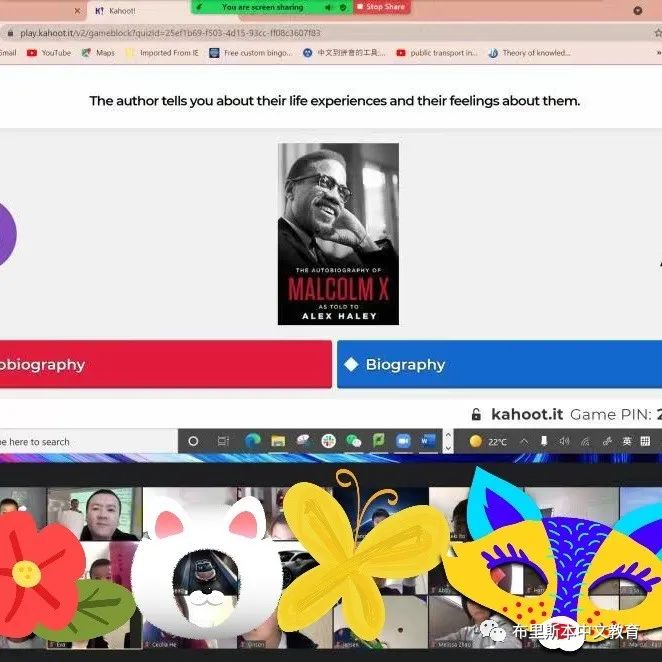Launch Microsoft Edge from the taskbar
This screenshot has height=662, width=662.
(253, 441)
